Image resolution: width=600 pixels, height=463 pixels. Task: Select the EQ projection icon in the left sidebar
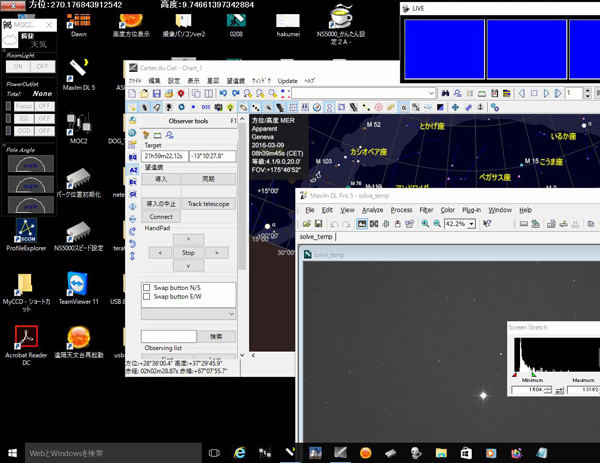click(x=133, y=157)
